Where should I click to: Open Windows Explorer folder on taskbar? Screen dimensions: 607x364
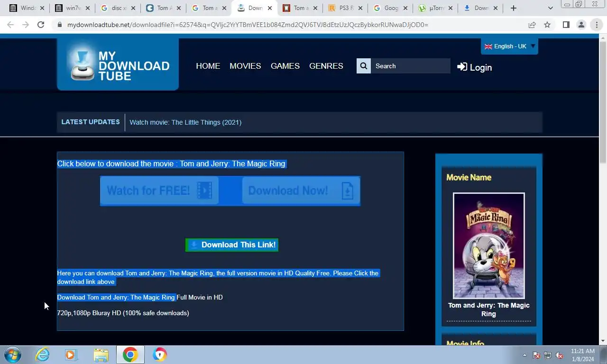point(101,355)
